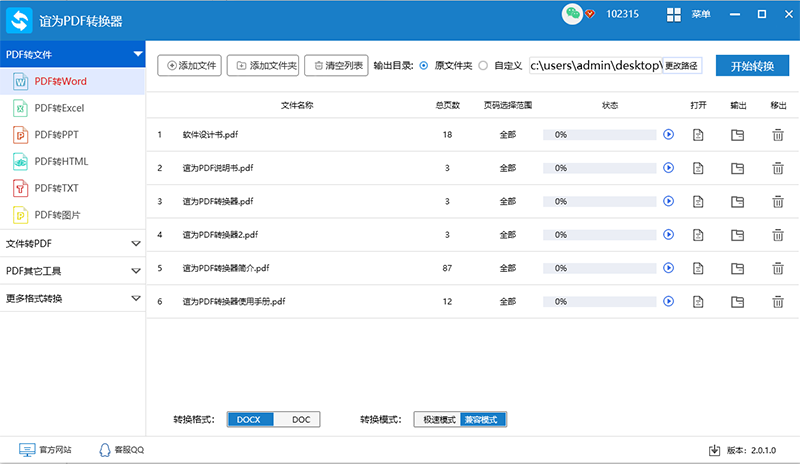Screen dimensions: 800x464
Task: Click play icon for 软件设计书.pdf row
Action: (669, 134)
